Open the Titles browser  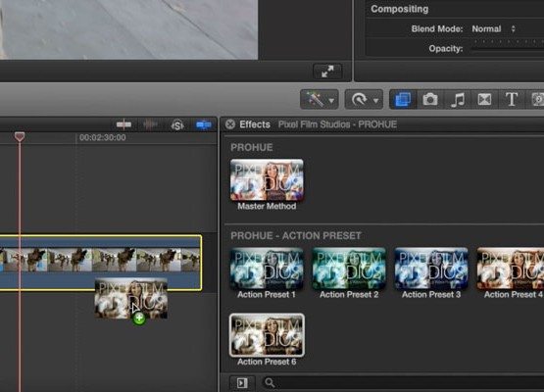tap(512, 100)
